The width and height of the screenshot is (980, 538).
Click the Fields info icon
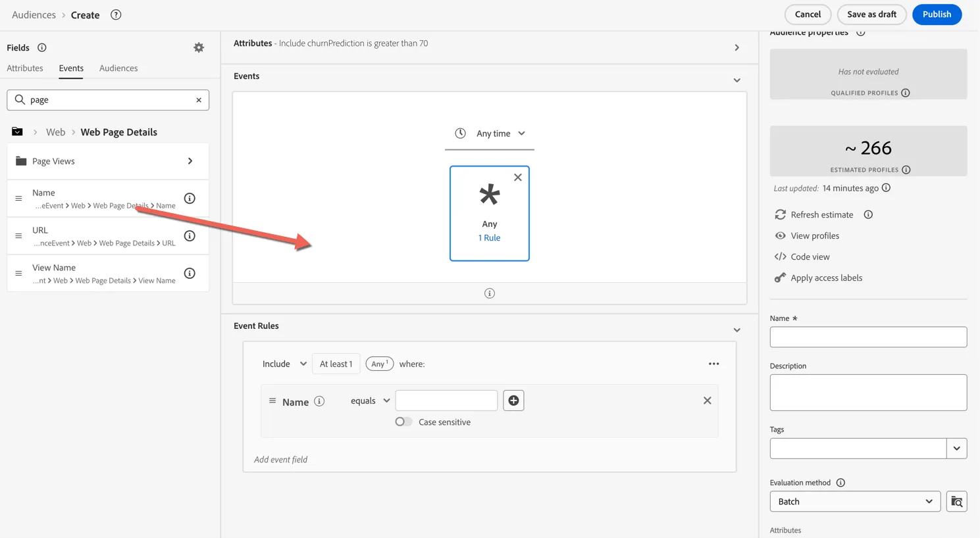click(x=42, y=47)
